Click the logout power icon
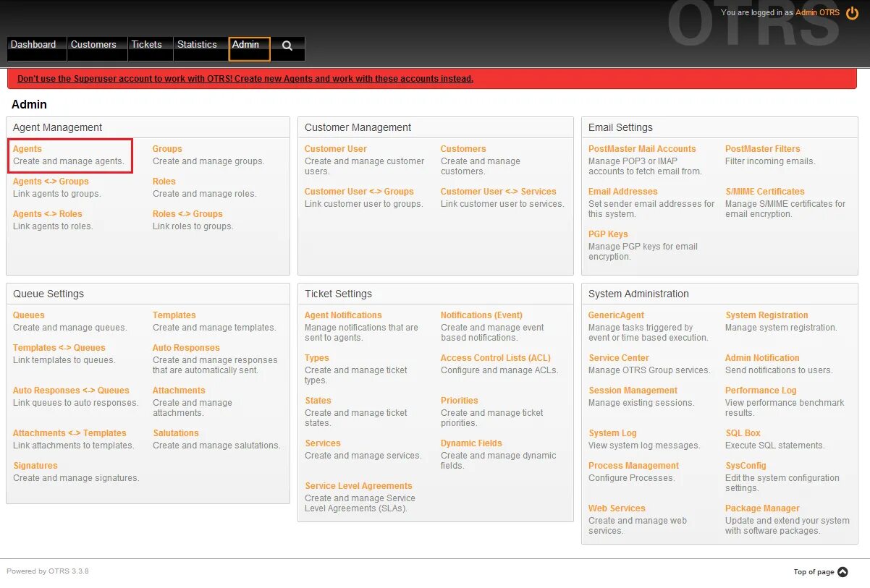Screen dimensions: 870x588 852,13
